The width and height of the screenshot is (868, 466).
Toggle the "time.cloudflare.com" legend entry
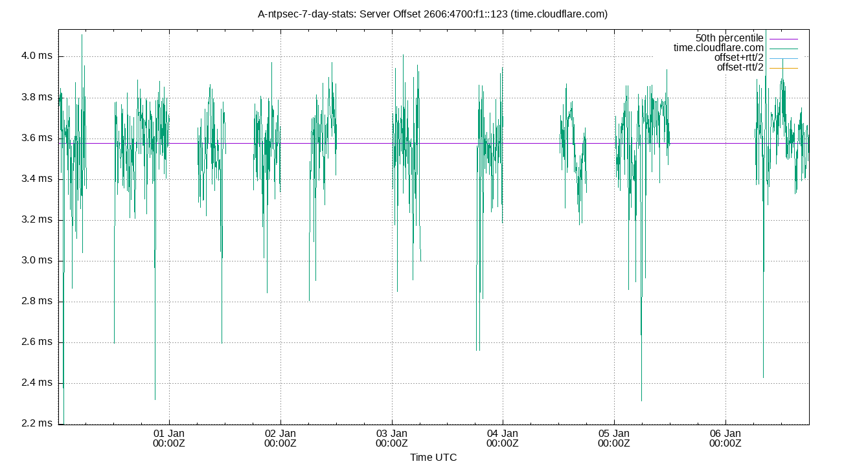[719, 47]
